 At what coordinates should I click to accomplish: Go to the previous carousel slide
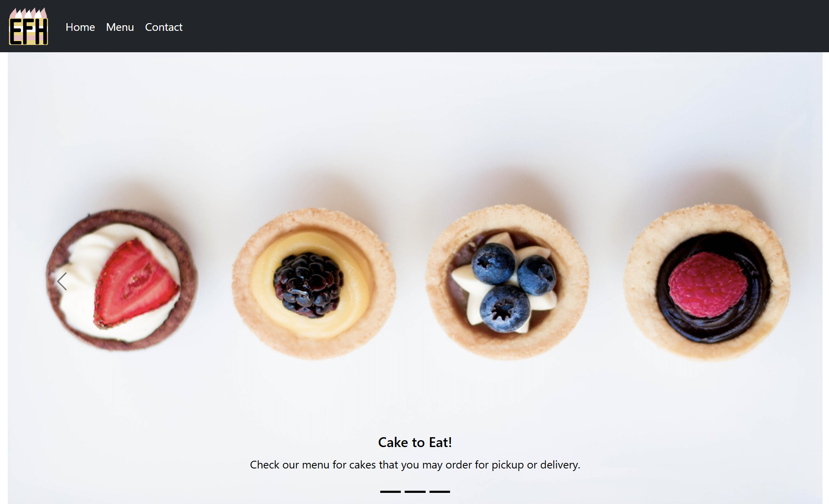coord(62,281)
